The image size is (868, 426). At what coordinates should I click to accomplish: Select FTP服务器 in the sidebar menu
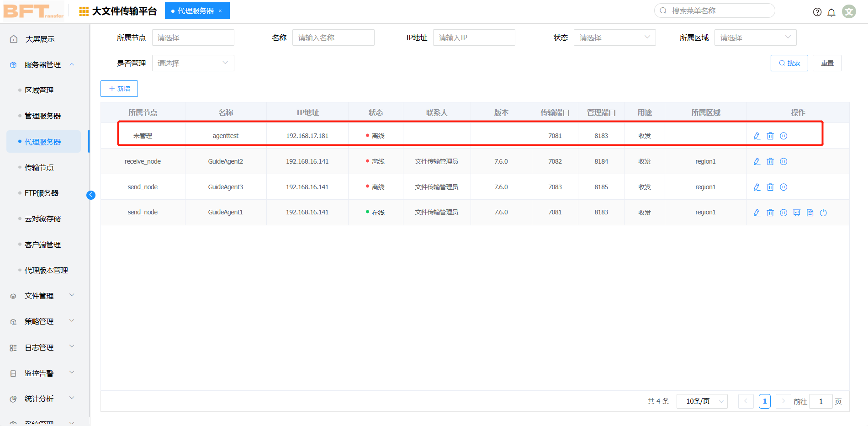point(42,193)
